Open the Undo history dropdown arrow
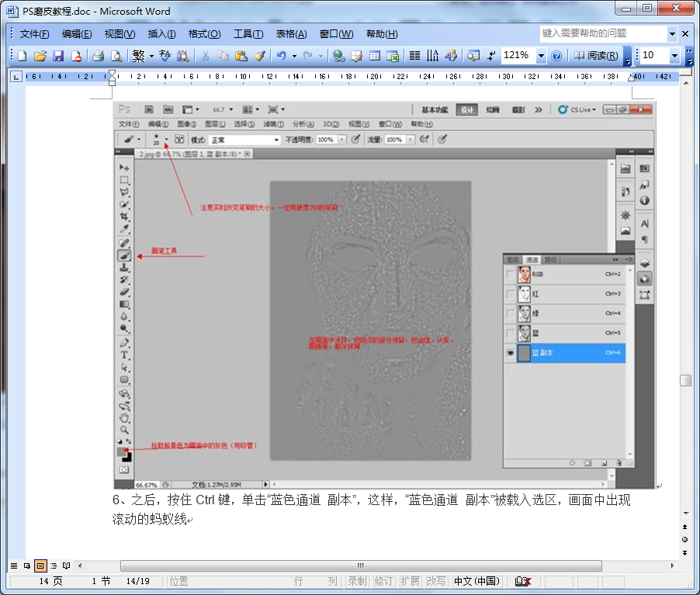 [293, 56]
